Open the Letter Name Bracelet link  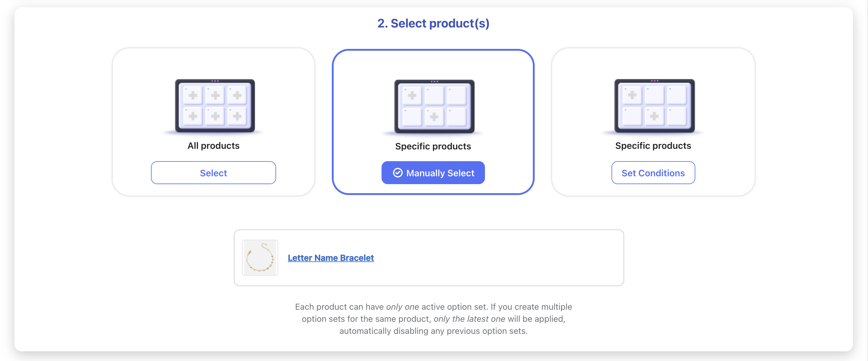pos(331,258)
